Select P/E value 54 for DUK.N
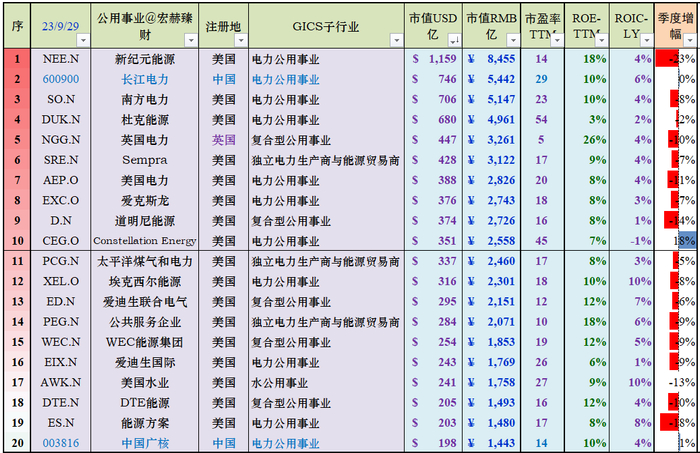700x453 pixels. tap(542, 120)
